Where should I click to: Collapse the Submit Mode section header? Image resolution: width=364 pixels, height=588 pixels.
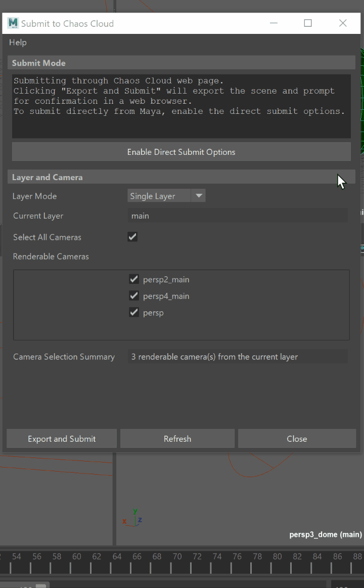click(x=181, y=63)
